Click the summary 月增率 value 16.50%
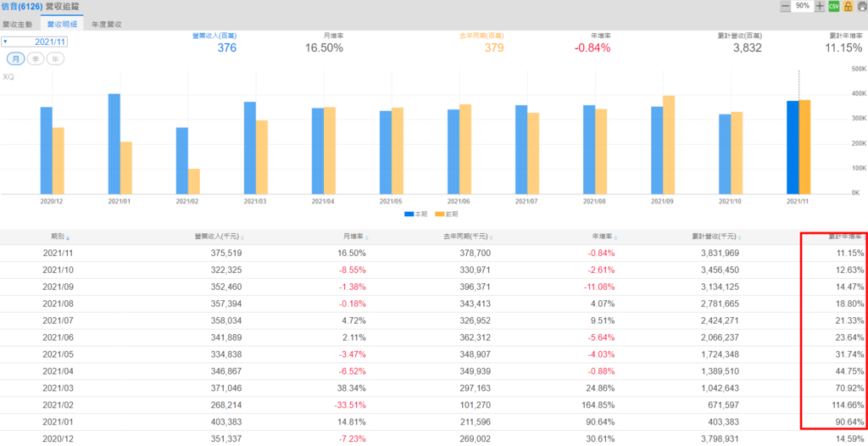The width and height of the screenshot is (868, 446). (x=324, y=47)
